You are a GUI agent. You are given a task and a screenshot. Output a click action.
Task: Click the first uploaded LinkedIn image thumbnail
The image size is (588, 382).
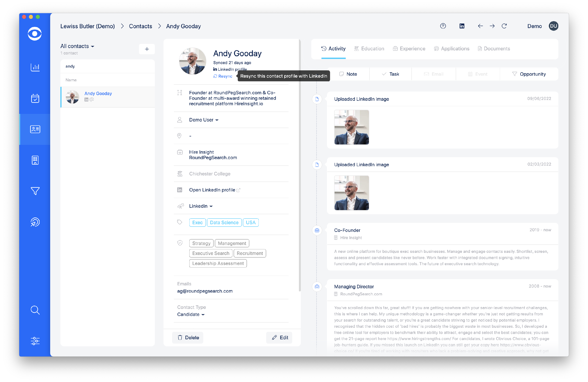tap(351, 127)
